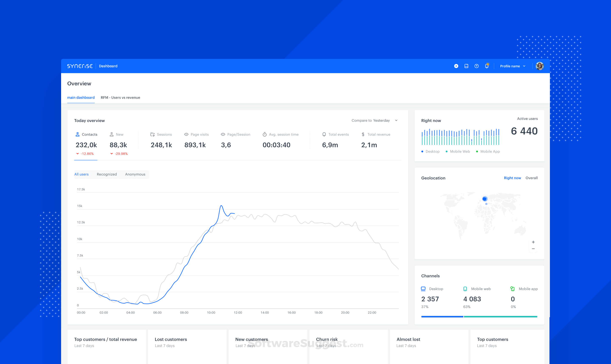Click the Synerise logo

[x=80, y=66]
